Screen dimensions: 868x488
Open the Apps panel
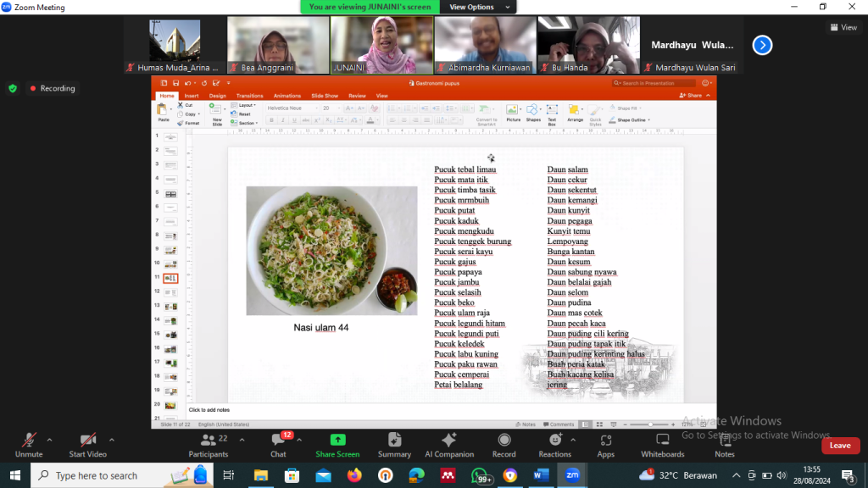click(x=605, y=445)
